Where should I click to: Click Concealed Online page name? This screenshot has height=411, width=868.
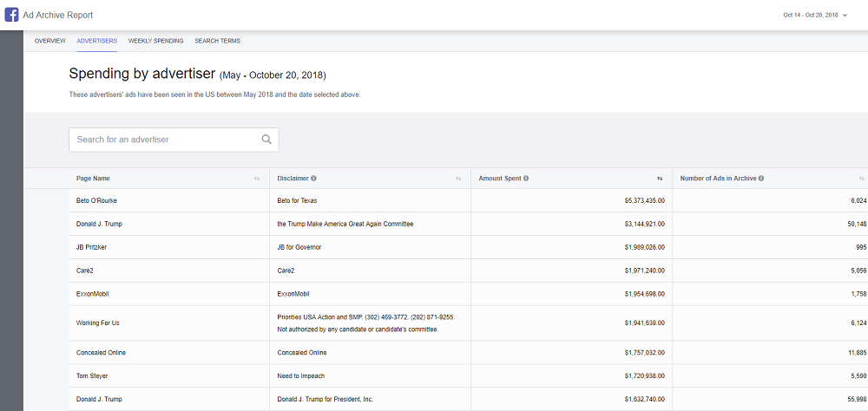pyautogui.click(x=101, y=352)
